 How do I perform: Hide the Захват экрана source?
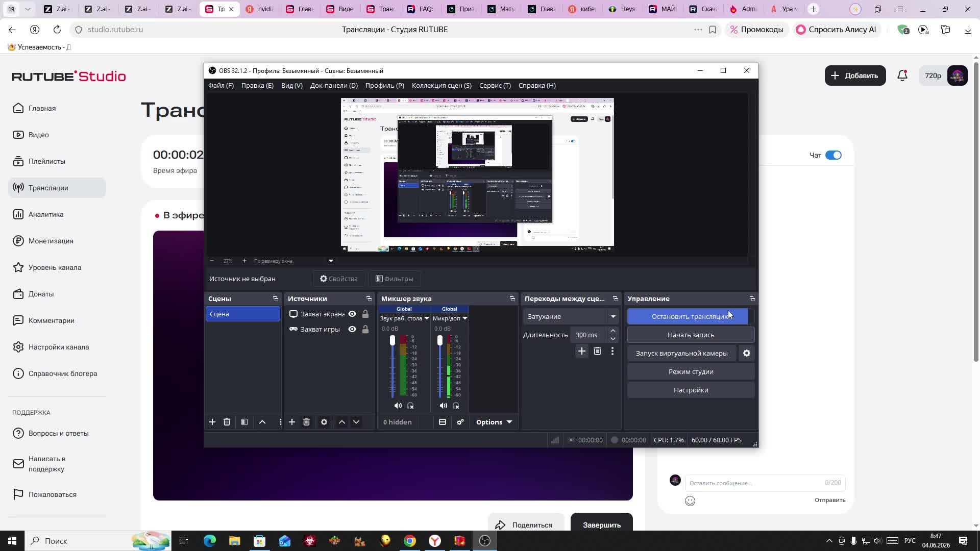(x=352, y=314)
